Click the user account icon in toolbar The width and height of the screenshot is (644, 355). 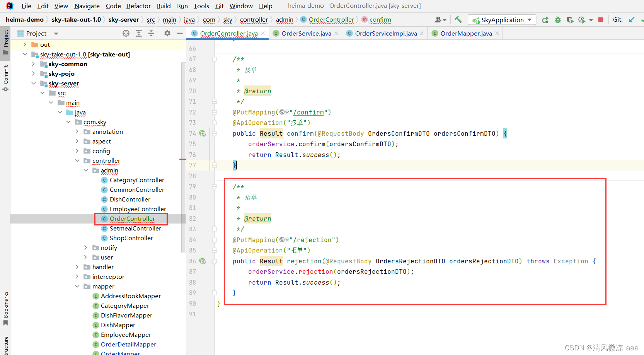438,20
